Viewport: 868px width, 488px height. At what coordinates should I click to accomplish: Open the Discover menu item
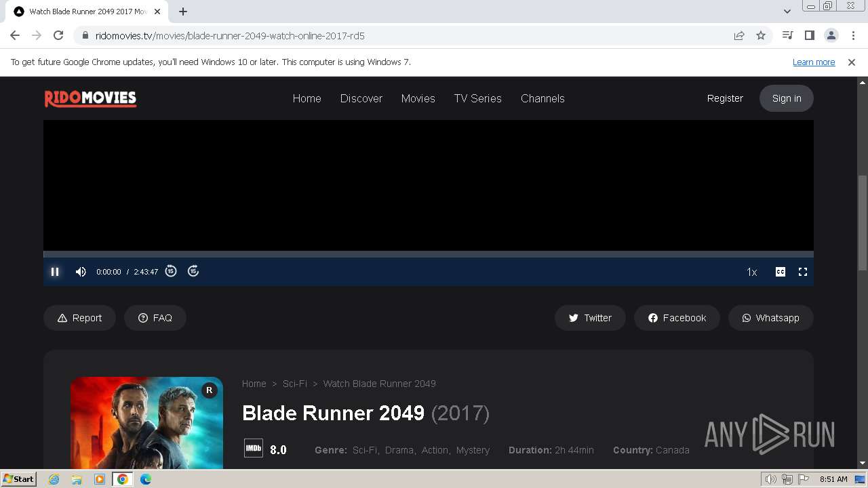361,98
